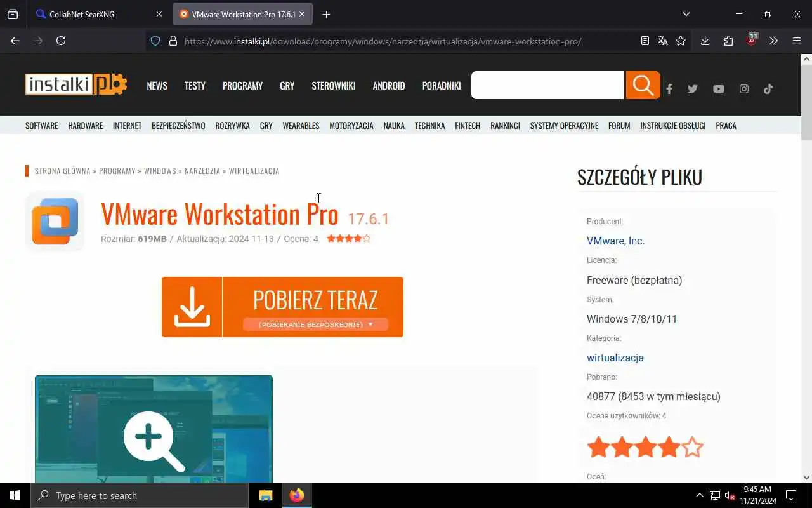Open the GRY main menu item
This screenshot has width=812, height=508.
click(x=287, y=86)
